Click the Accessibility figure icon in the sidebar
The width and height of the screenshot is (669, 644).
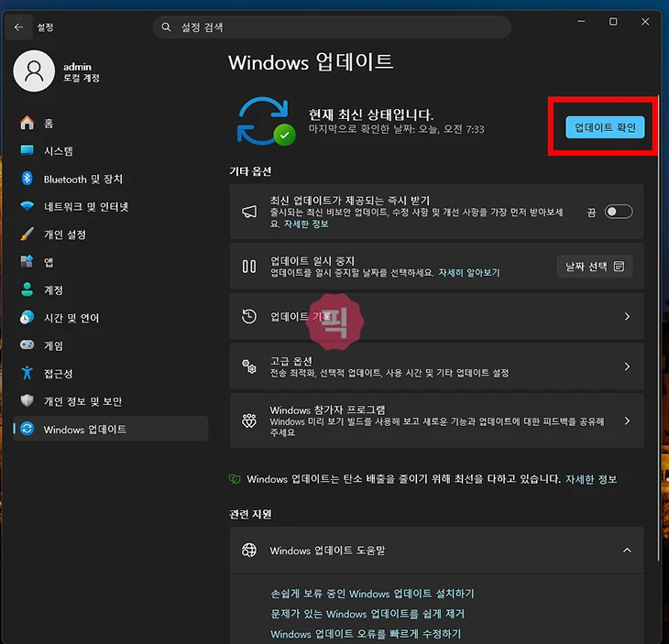(27, 373)
